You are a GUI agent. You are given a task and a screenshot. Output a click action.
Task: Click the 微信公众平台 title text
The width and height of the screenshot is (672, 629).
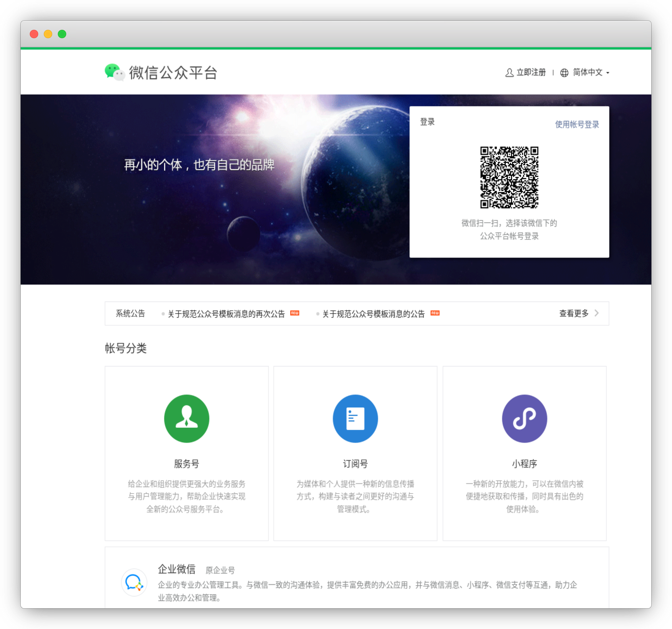[173, 73]
